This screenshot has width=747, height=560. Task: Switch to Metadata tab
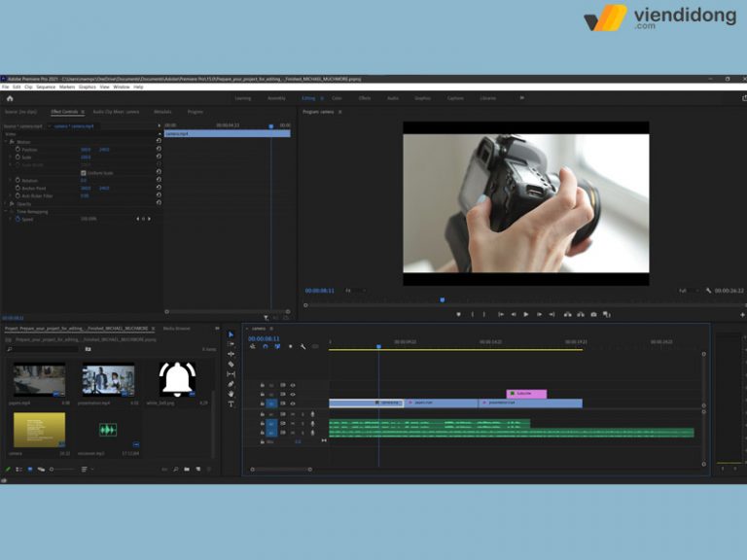(x=162, y=112)
